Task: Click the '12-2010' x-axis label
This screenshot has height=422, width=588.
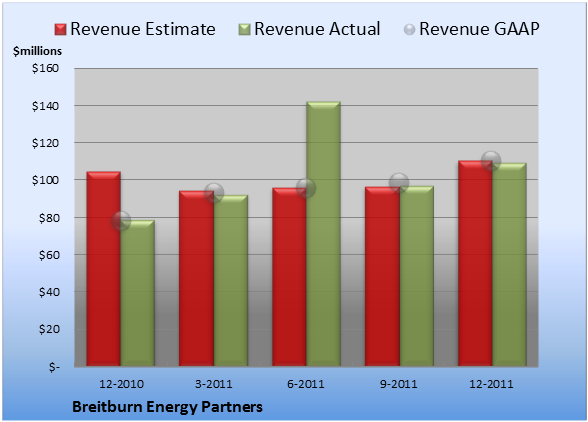Action: (121, 384)
